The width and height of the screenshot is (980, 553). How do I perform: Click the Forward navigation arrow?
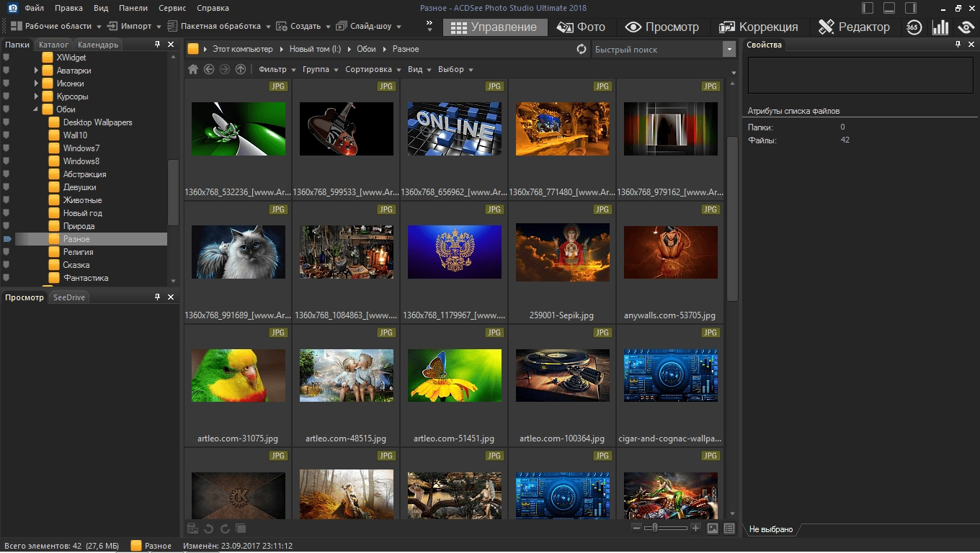(x=225, y=69)
